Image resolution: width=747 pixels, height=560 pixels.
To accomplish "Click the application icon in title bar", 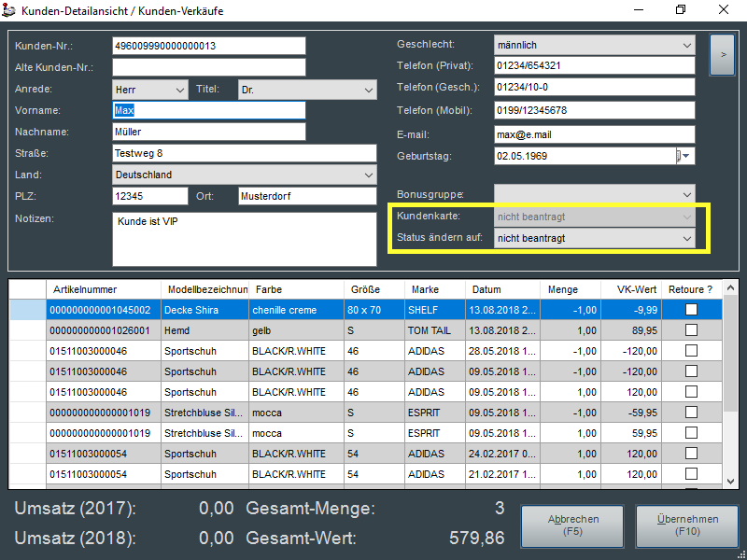I will coord(11,10).
